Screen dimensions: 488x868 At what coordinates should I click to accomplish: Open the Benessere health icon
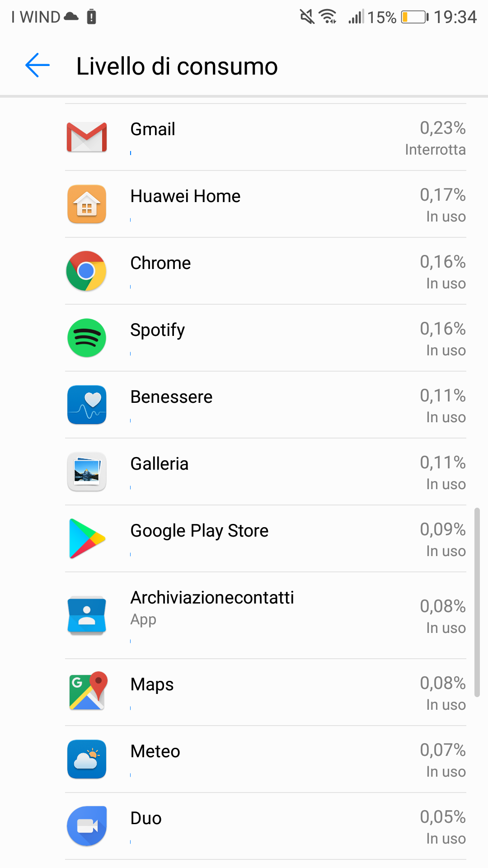point(87,405)
